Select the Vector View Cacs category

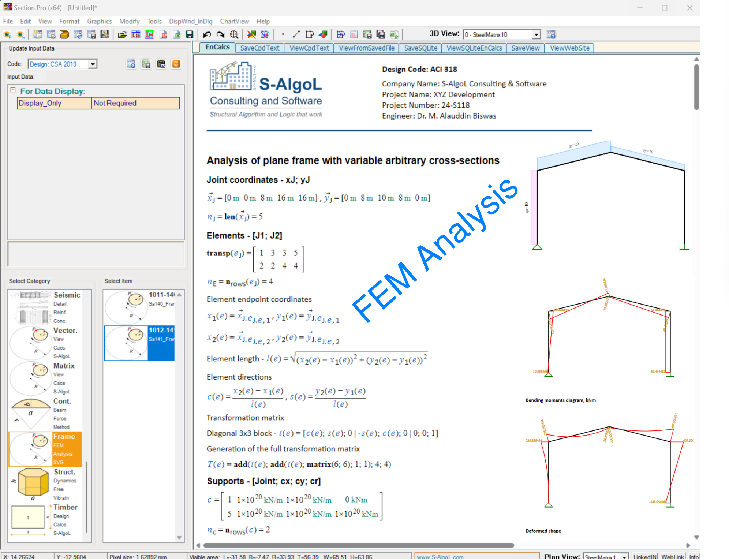(x=45, y=343)
